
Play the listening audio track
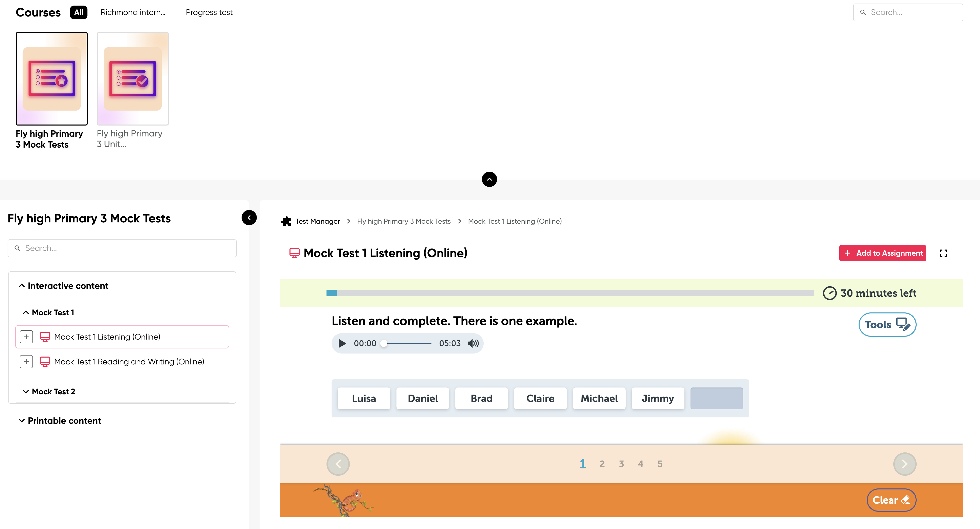[342, 343]
